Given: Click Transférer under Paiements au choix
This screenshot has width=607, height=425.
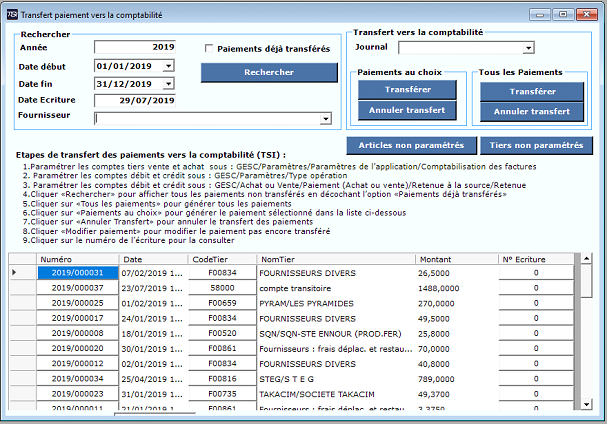Looking at the screenshot, I should click(x=407, y=90).
